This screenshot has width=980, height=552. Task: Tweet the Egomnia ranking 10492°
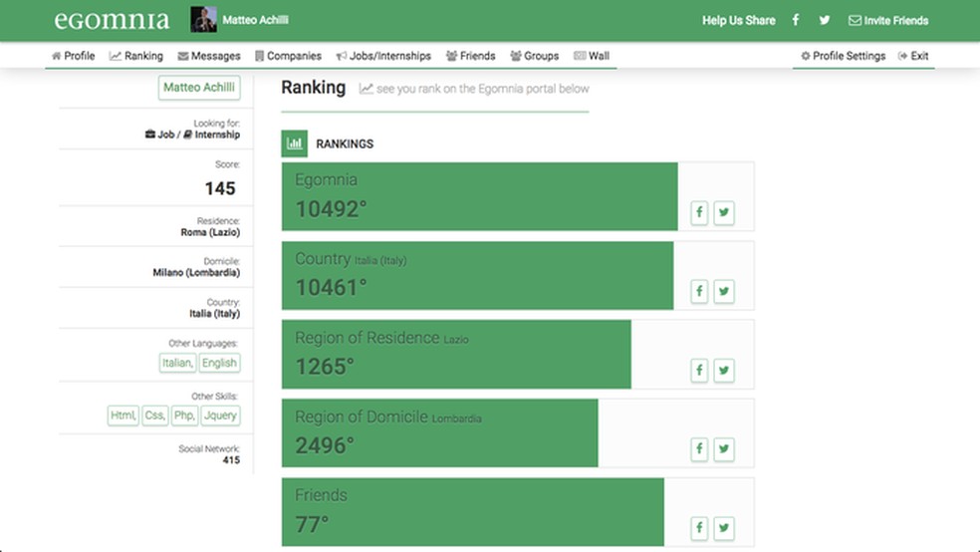(724, 212)
